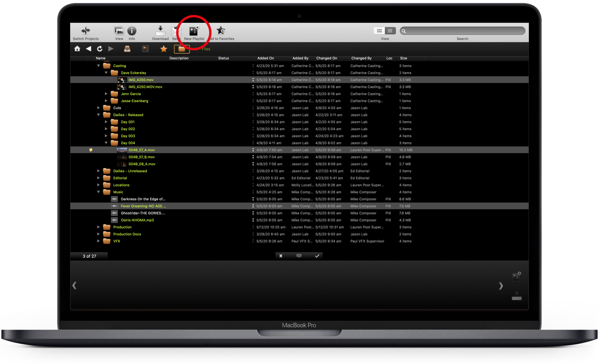599x364 pixels.
Task: Navigate back with the left arrow
Action: [x=89, y=49]
